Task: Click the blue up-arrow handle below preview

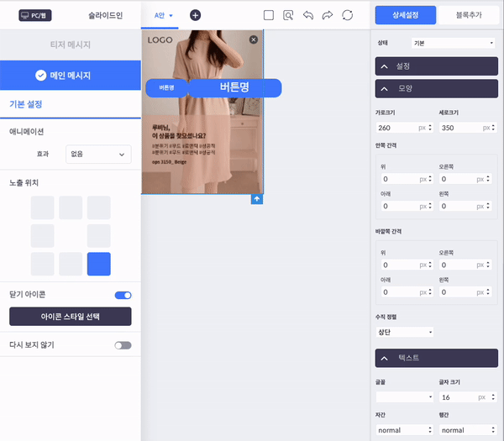Action: pos(257,199)
